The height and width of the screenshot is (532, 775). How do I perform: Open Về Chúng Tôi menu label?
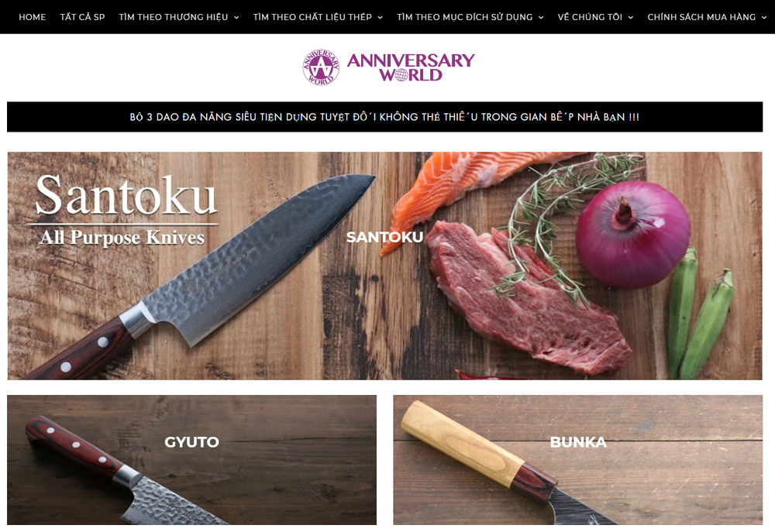[590, 17]
